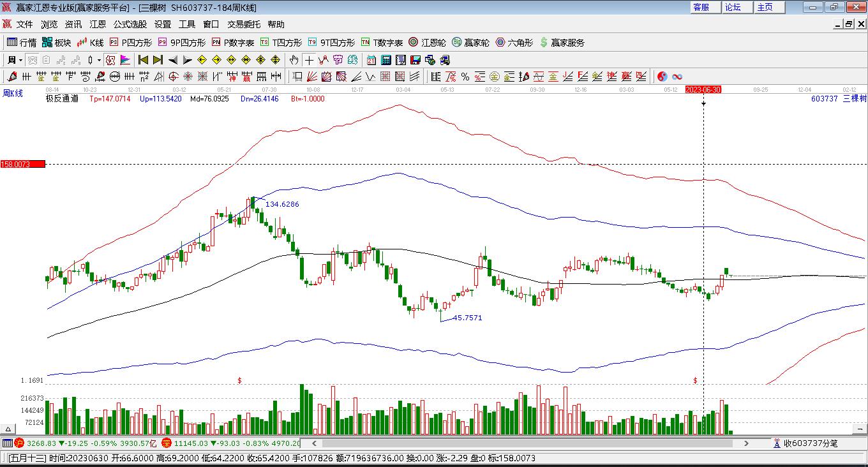The width and height of the screenshot is (868, 467).
Task: Click the percent sign drawing tool
Action: (x=465, y=77)
